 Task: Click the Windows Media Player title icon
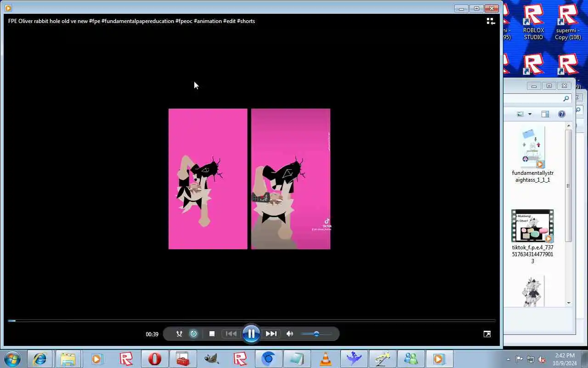pyautogui.click(x=8, y=8)
